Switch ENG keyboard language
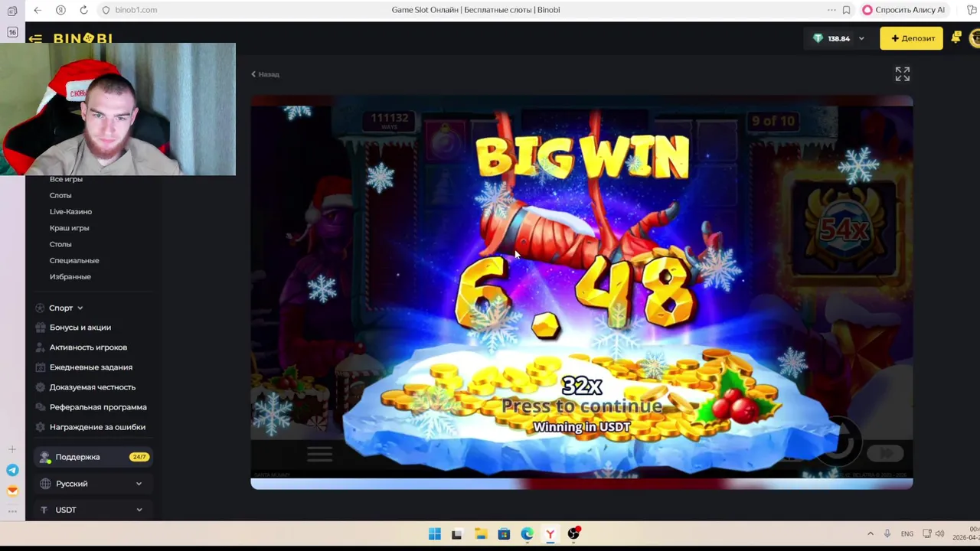Viewport: 980px width, 551px height. tap(907, 534)
